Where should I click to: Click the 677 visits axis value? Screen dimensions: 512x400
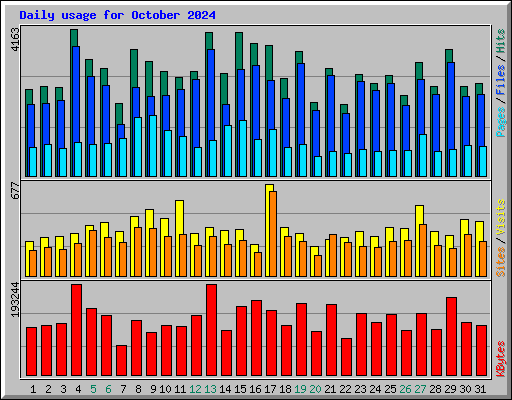click(15, 190)
